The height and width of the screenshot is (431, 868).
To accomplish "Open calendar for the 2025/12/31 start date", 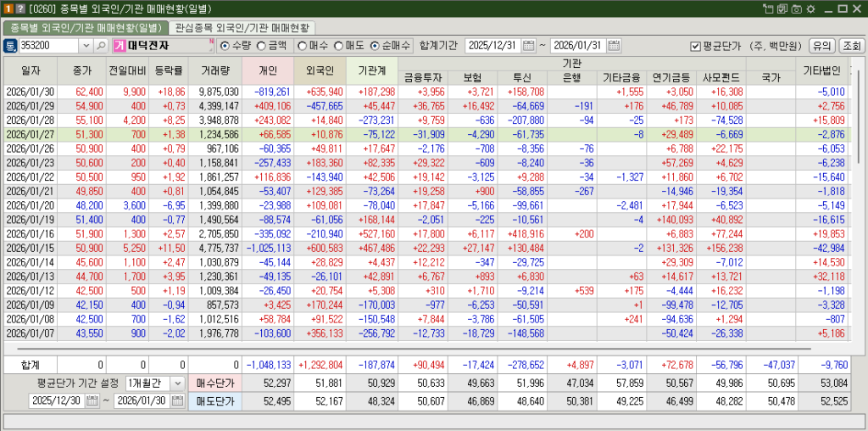I will coord(529,46).
